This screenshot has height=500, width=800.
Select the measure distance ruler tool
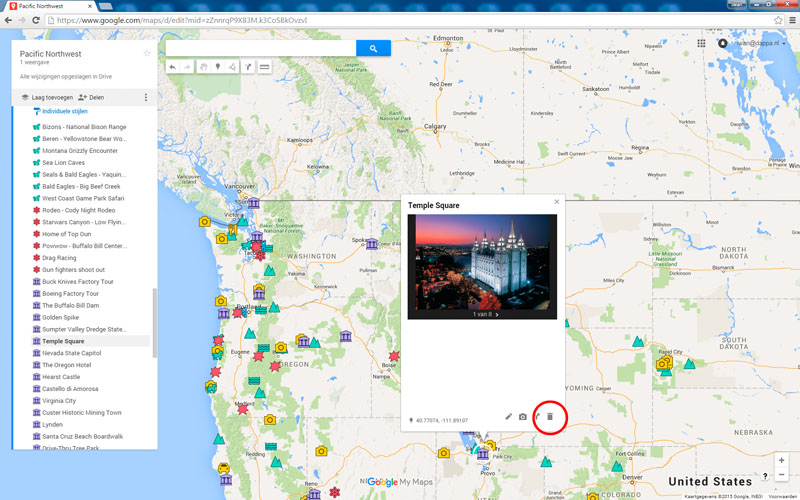264,67
